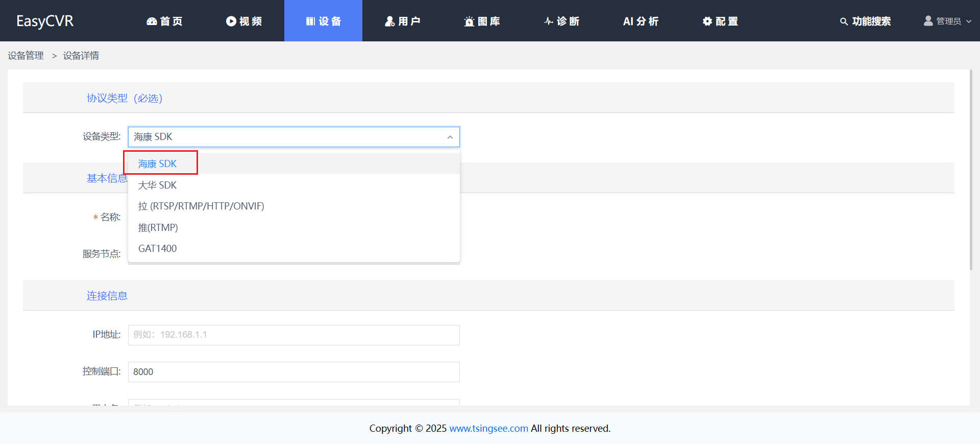Focus the IP地址 input field
This screenshot has width=980, height=444.
[293, 335]
